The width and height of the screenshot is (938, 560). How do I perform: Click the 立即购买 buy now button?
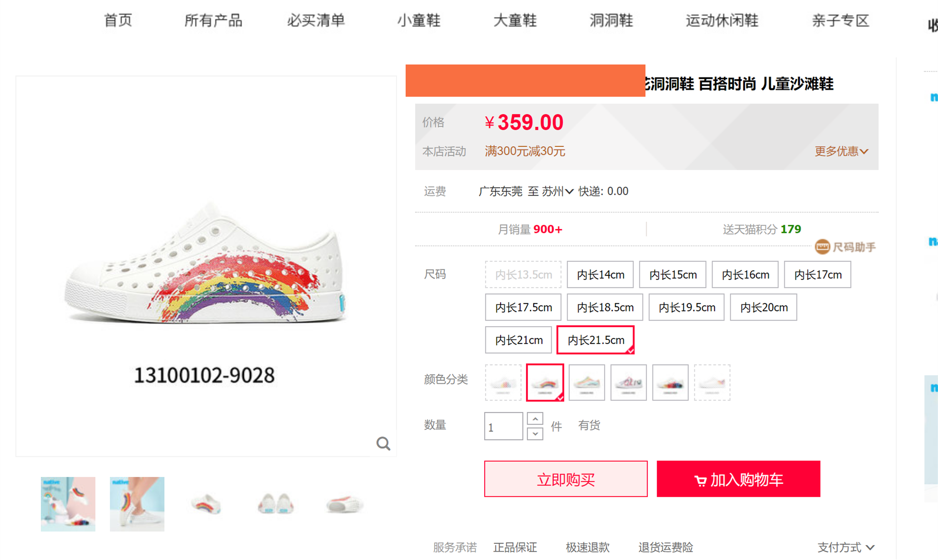(x=566, y=479)
